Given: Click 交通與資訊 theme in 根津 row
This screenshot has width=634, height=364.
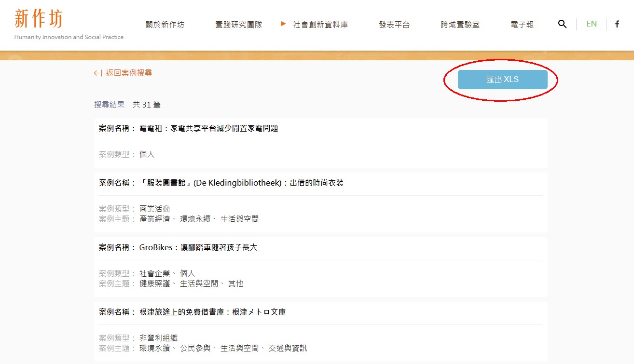Looking at the screenshot, I should (288, 348).
